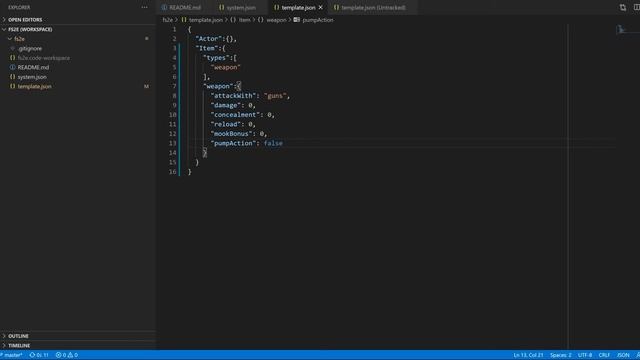Click the master branch status item
This screenshot has height=360, width=640.
coord(11,355)
